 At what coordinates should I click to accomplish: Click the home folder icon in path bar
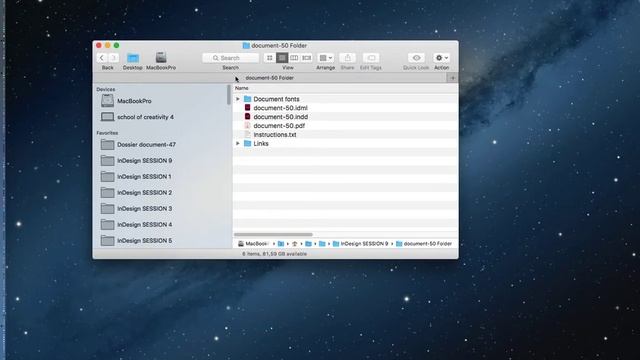click(x=295, y=244)
